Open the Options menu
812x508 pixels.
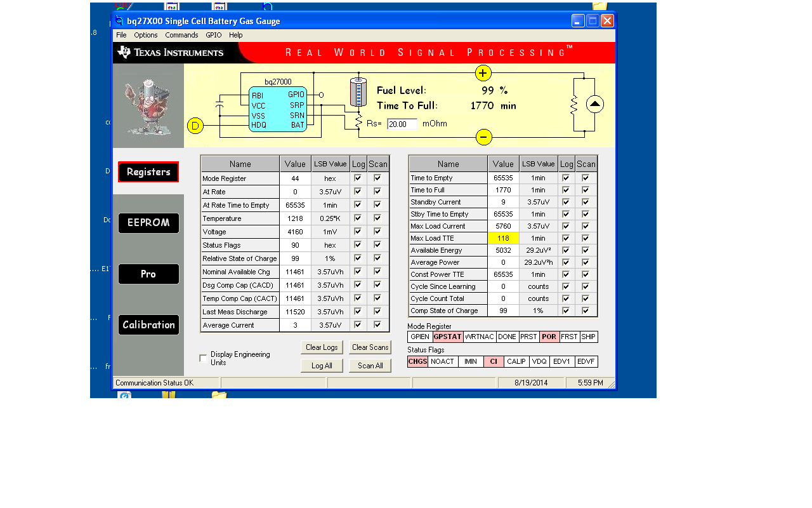coord(146,35)
